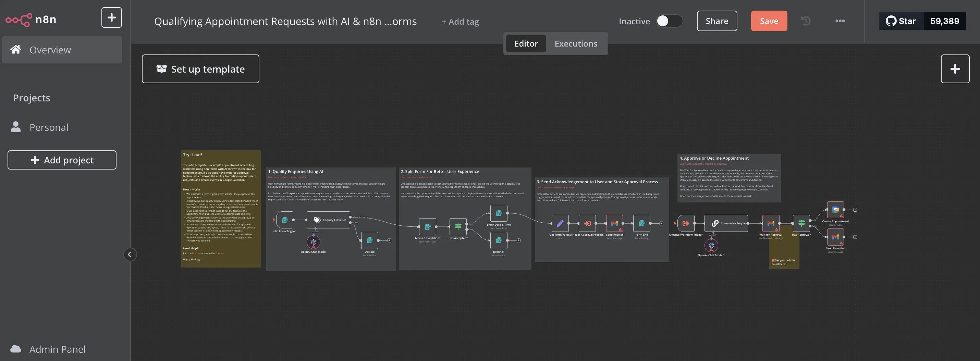Click plus connector after Decline node
Image resolution: width=980 pixels, height=361 pixels.
(x=389, y=240)
